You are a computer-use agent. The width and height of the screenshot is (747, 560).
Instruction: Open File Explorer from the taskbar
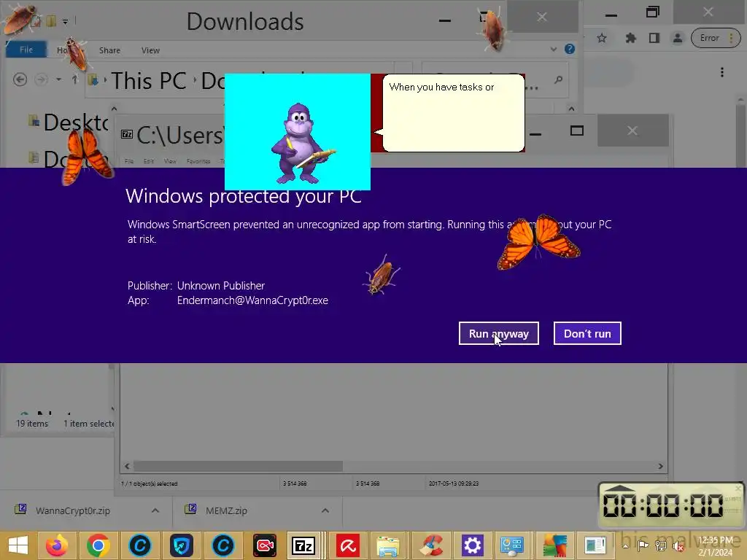[388, 545]
